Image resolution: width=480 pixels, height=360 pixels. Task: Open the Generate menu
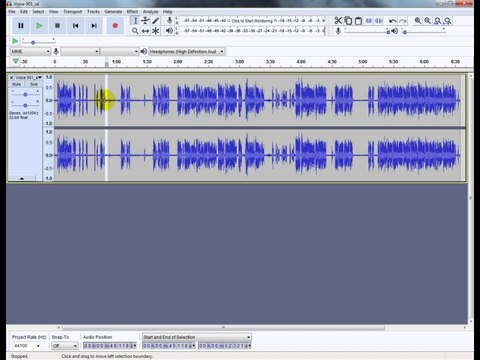click(113, 12)
